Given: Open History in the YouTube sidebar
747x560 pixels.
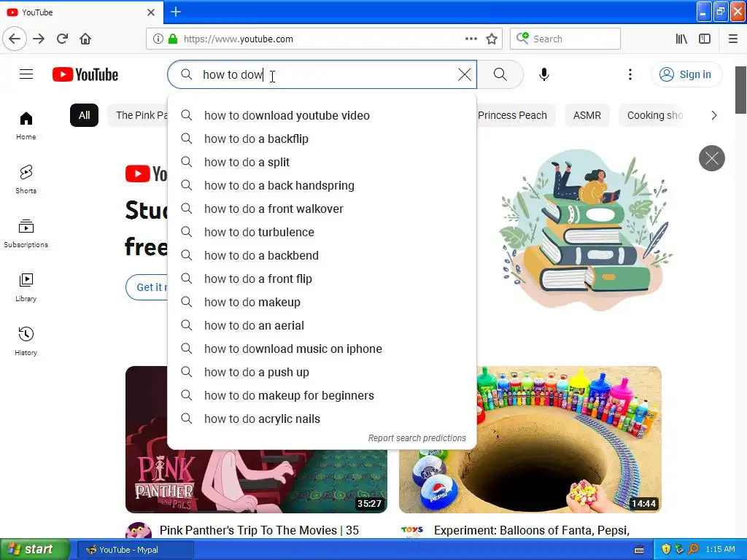Looking at the screenshot, I should [x=26, y=341].
